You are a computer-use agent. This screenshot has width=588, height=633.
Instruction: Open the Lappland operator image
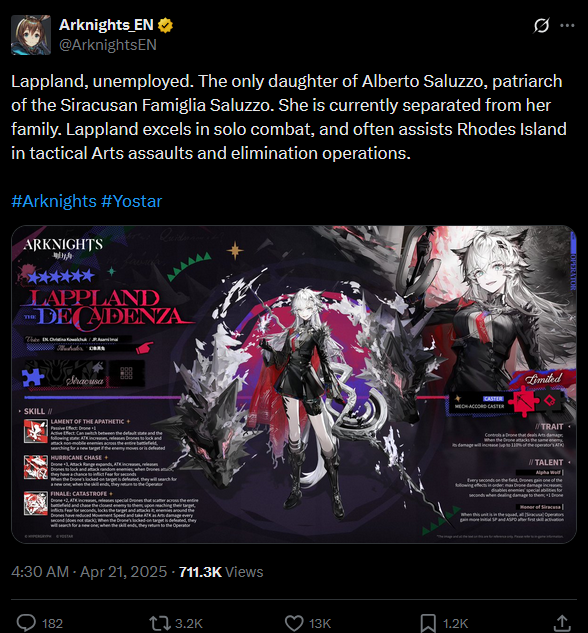pyautogui.click(x=294, y=384)
